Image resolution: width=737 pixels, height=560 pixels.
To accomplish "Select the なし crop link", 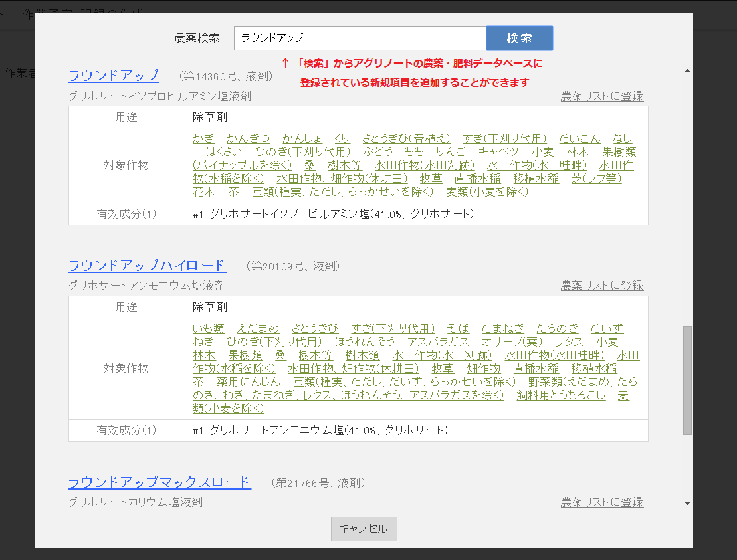I will coord(622,139).
